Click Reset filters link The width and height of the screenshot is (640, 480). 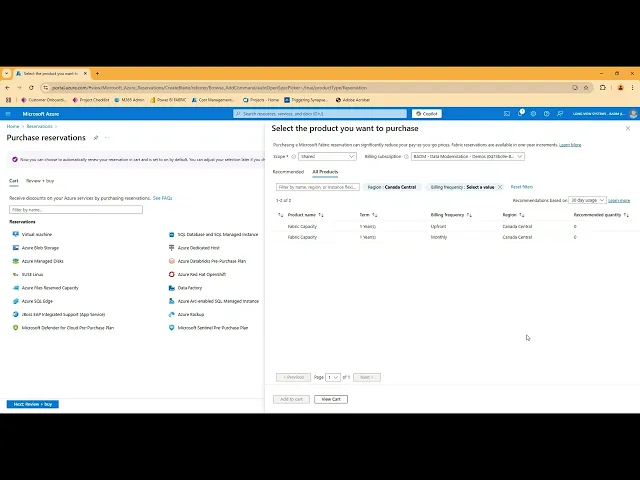tap(522, 187)
